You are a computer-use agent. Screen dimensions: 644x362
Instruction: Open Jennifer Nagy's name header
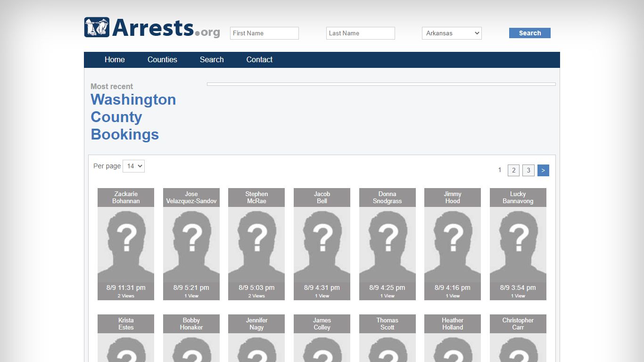(256, 324)
